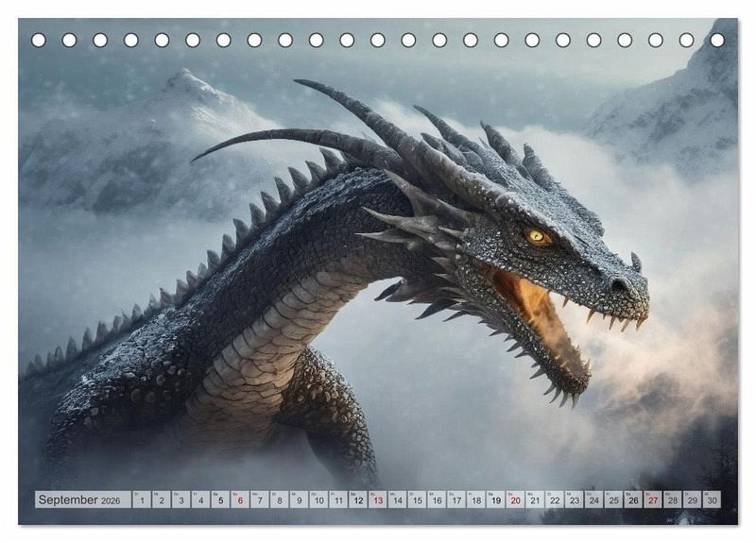Screen dimensions: 756x543
Task: Click the dragon's nostril on its snout
Action: (619, 284)
